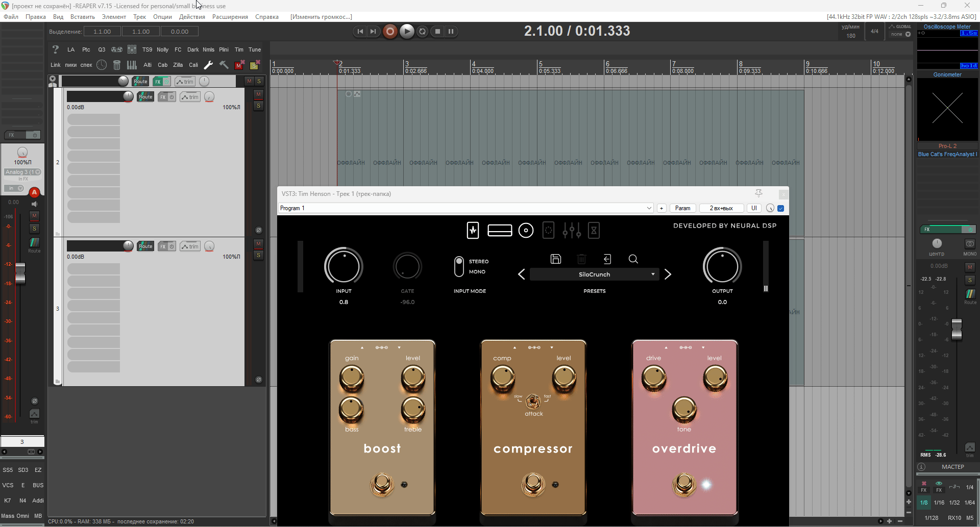Click the plugin OUTPUT knob

coord(722,266)
